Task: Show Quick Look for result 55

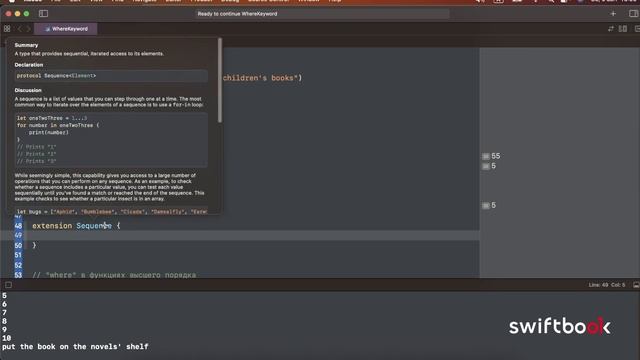Action: [x=485, y=156]
